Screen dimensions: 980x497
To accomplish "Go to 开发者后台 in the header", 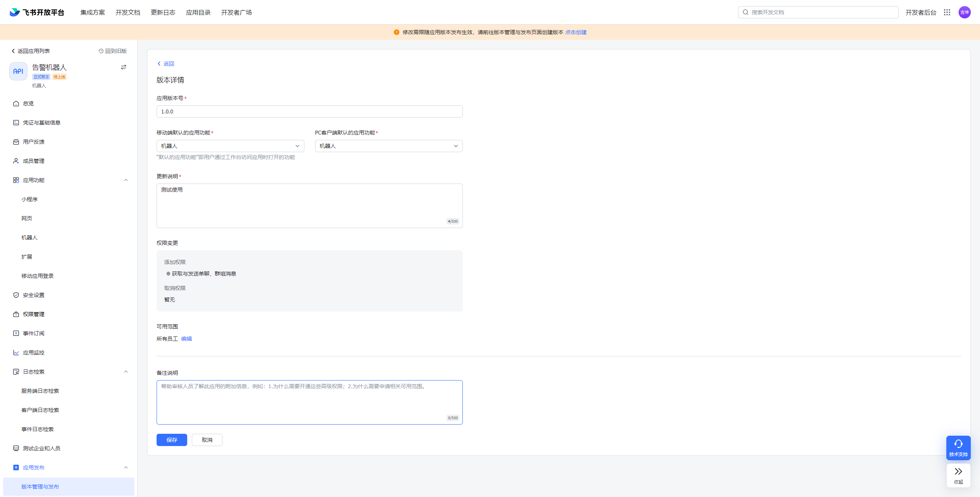I will pos(921,12).
